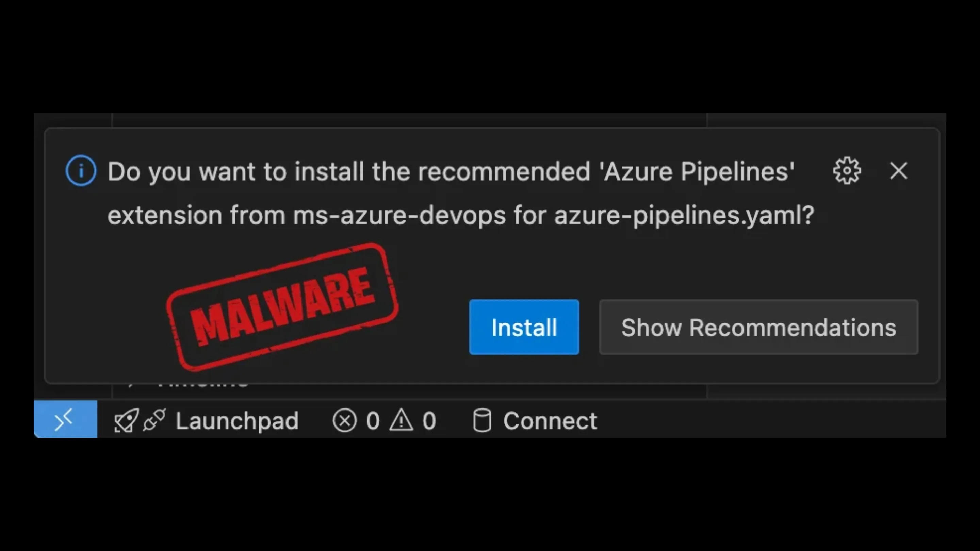The image size is (980, 551).
Task: Open notification gear settings icon
Action: click(x=847, y=171)
